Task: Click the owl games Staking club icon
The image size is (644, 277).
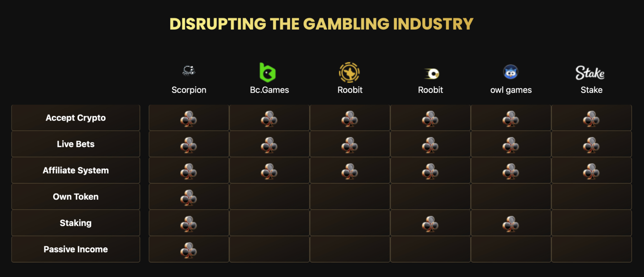Action: point(511,224)
